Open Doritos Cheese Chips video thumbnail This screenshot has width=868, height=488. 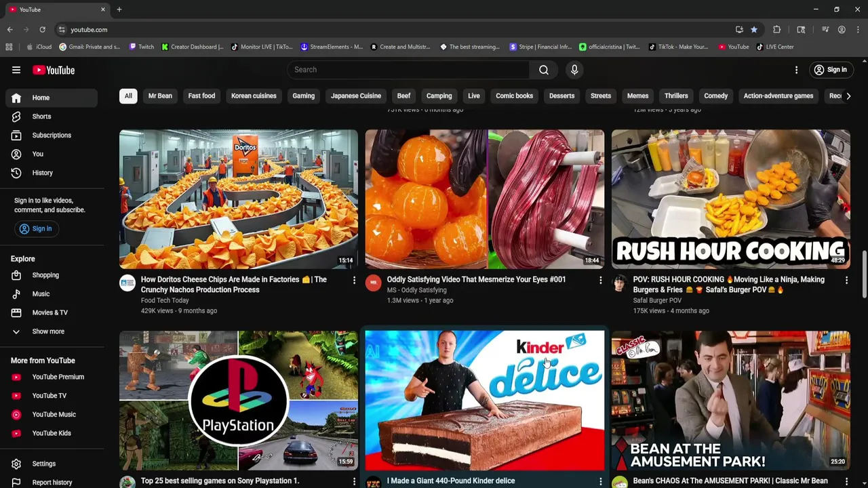(239, 199)
